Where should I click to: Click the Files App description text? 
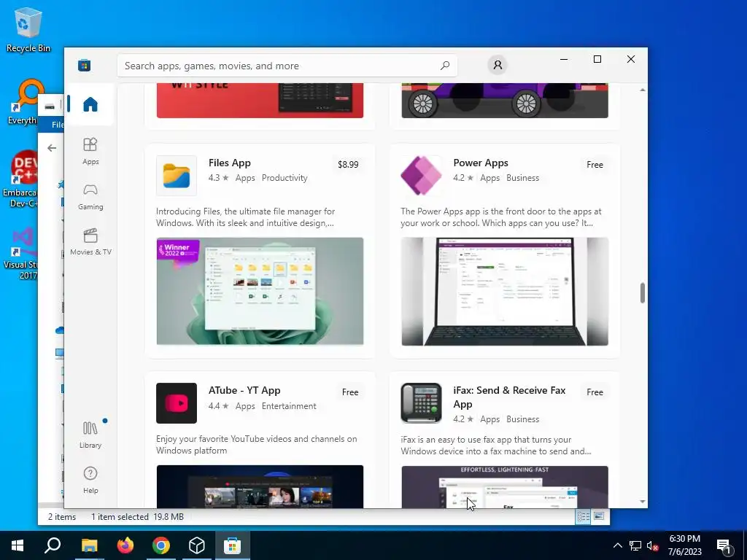click(x=245, y=217)
